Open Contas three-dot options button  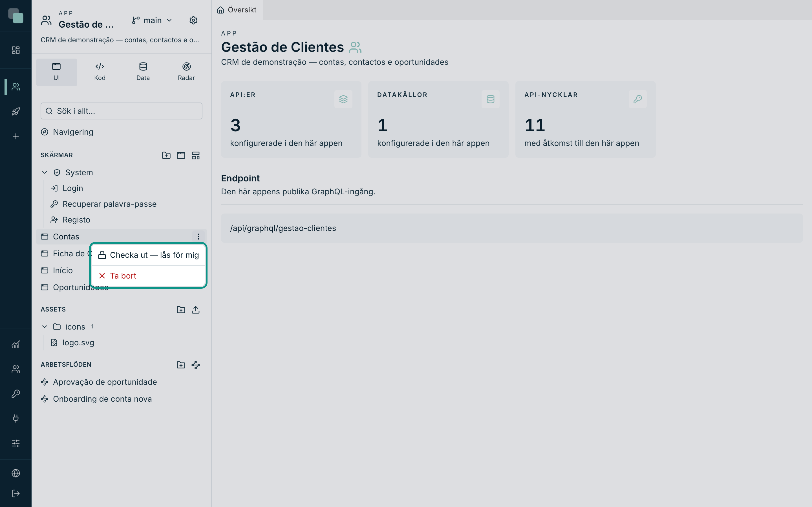[198, 237]
